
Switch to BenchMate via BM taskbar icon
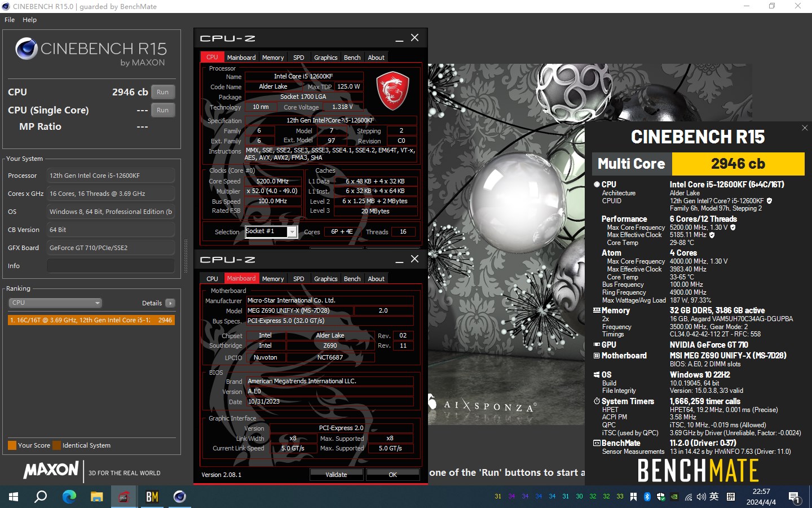pyautogui.click(x=152, y=497)
